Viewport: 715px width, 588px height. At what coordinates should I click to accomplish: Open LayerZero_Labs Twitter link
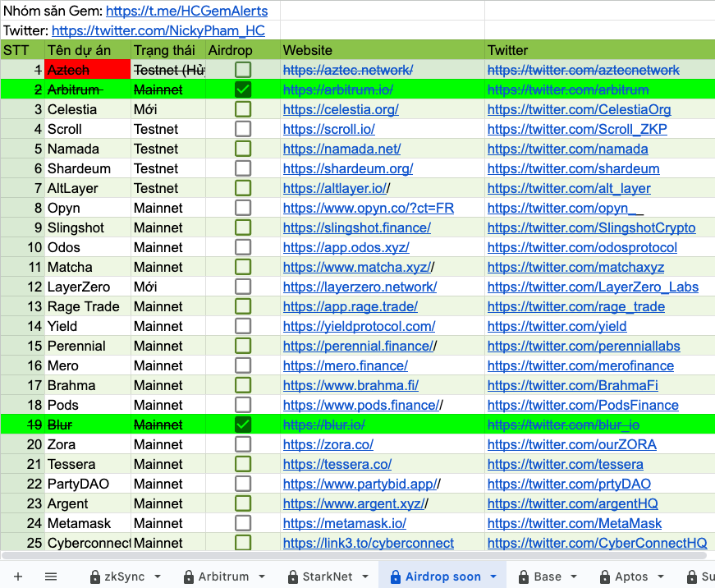(x=593, y=287)
